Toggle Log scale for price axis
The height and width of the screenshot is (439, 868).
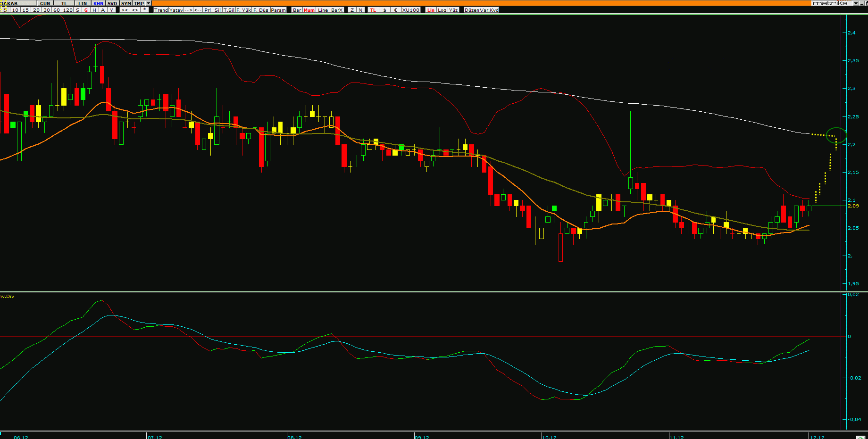pos(442,10)
